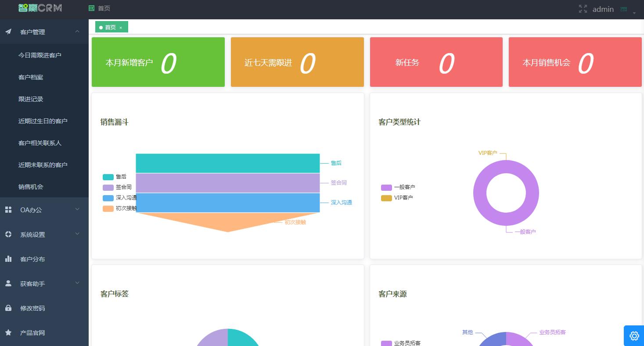Image resolution: width=644 pixels, height=346 pixels.
Task: Click the admin username
Action: (x=603, y=9)
